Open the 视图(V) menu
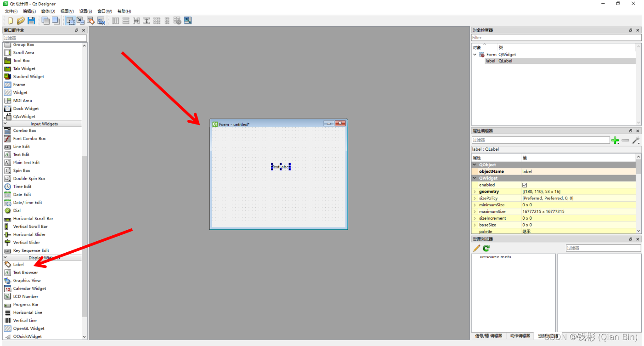 [x=67, y=11]
